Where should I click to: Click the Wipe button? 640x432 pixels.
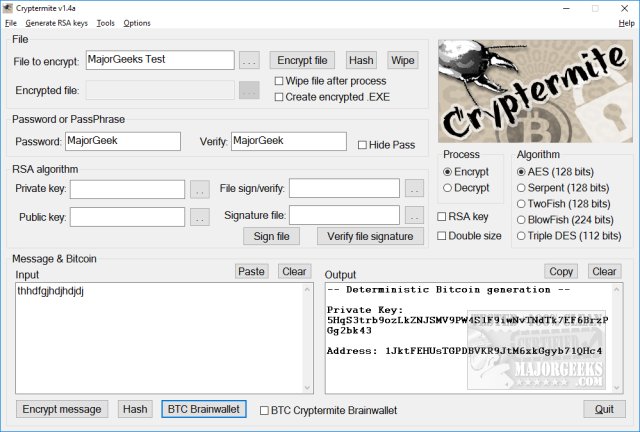coord(402,60)
